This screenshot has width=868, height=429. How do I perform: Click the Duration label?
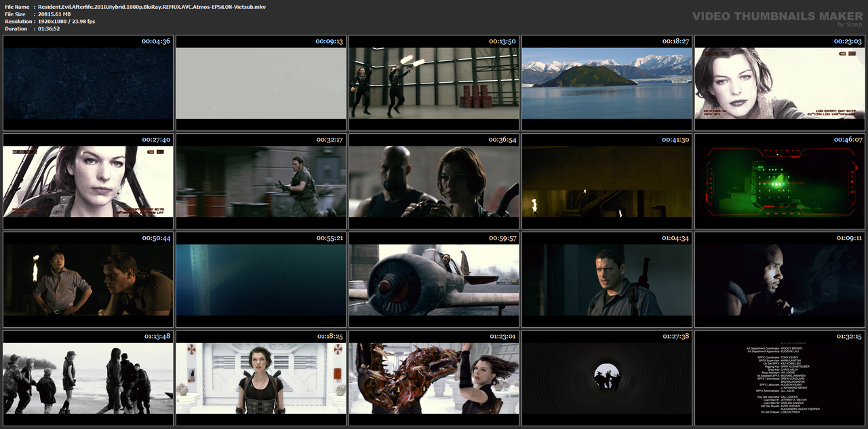point(16,29)
